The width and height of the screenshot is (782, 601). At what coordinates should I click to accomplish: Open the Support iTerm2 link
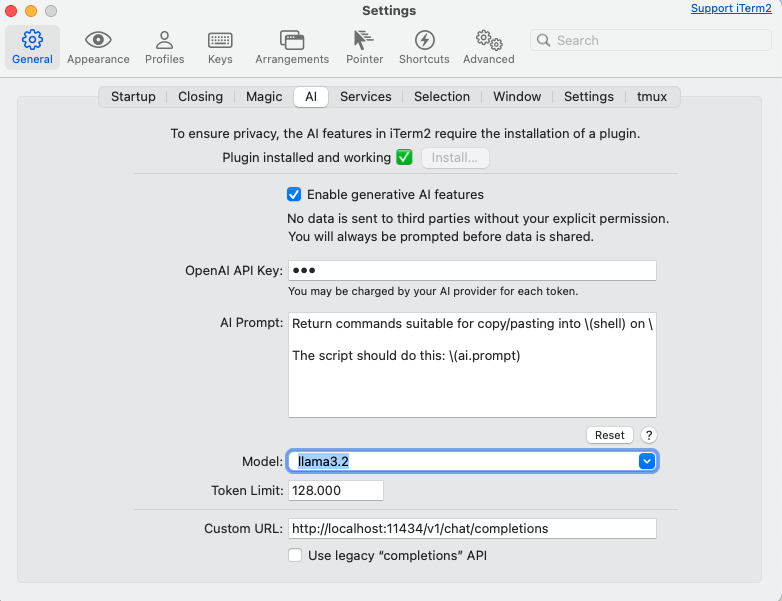[731, 8]
